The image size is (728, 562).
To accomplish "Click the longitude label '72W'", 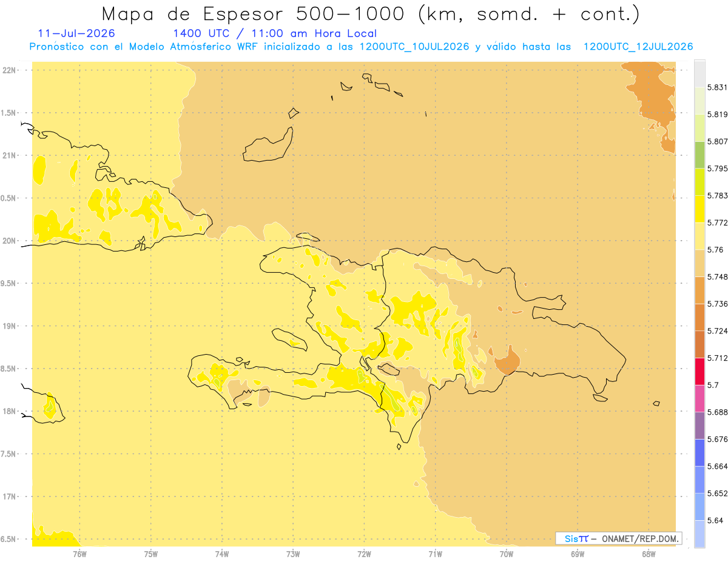I will (364, 554).
